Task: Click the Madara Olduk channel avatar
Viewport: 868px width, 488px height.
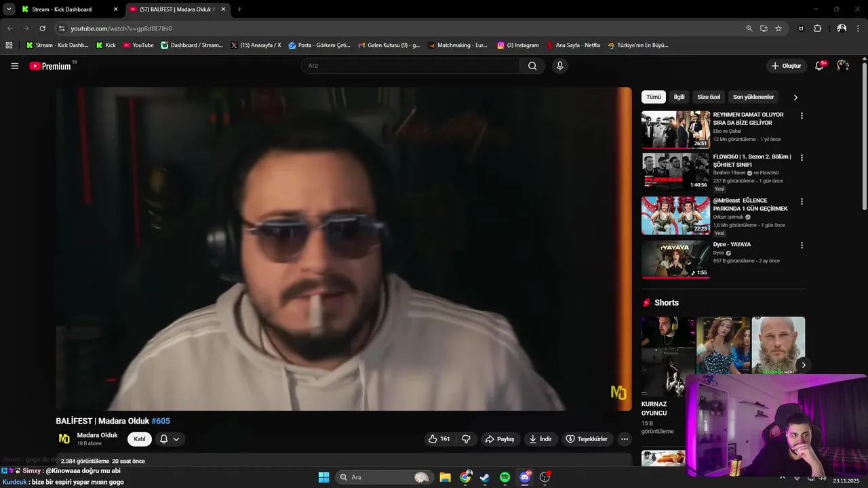Action: pyautogui.click(x=64, y=439)
